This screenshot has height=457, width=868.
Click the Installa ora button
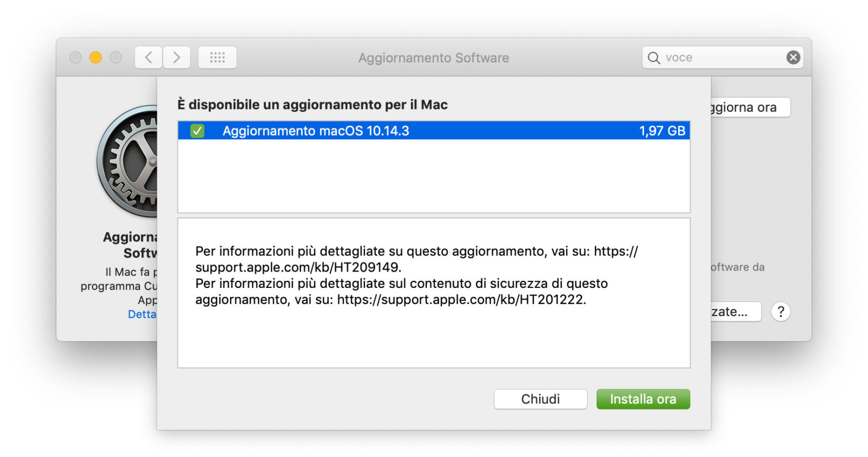643,399
